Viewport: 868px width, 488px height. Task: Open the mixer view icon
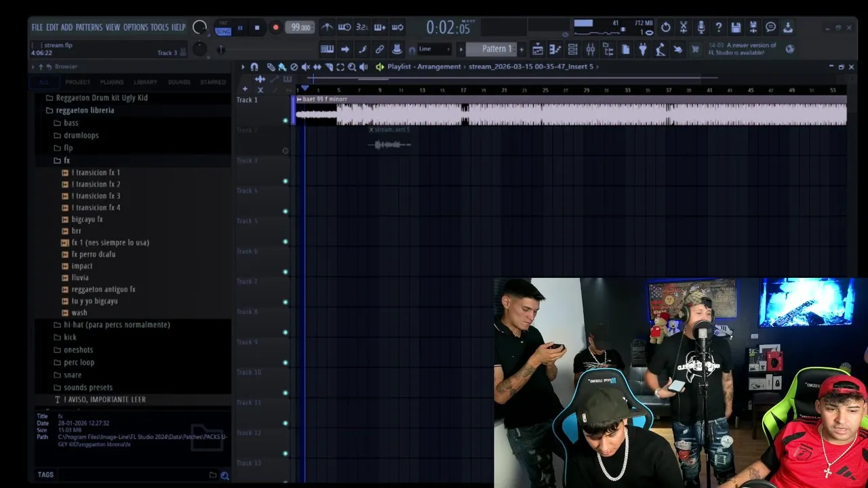[x=591, y=49]
